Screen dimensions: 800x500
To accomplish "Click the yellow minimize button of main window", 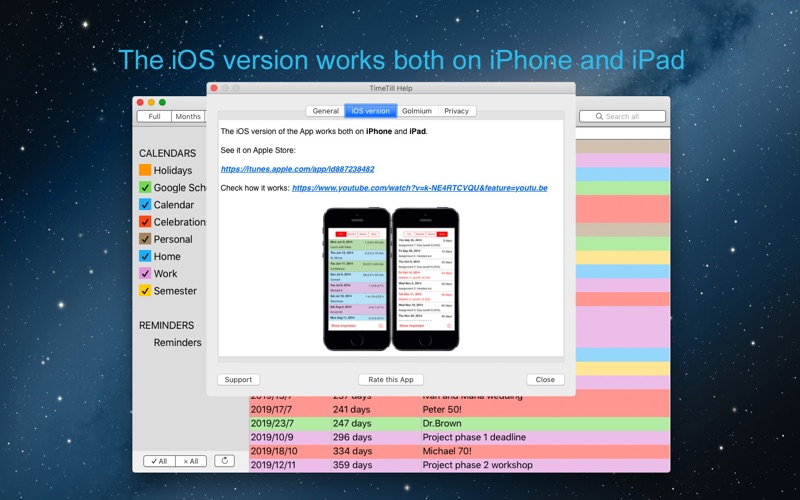I will click(151, 102).
